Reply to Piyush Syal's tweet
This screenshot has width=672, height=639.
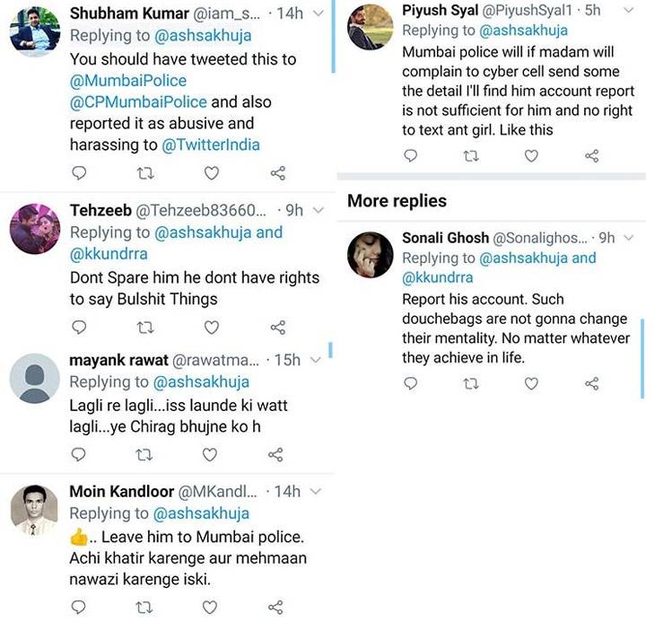point(411,156)
